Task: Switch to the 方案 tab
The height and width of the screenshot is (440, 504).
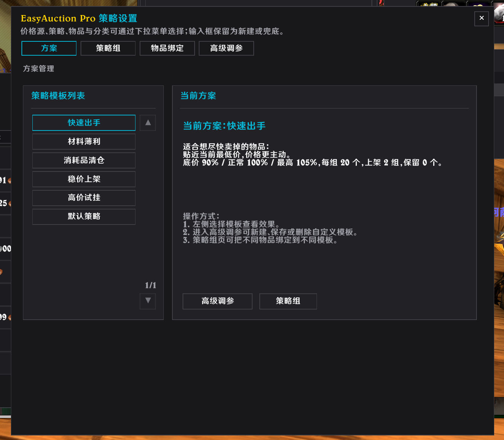Action: 49,48
